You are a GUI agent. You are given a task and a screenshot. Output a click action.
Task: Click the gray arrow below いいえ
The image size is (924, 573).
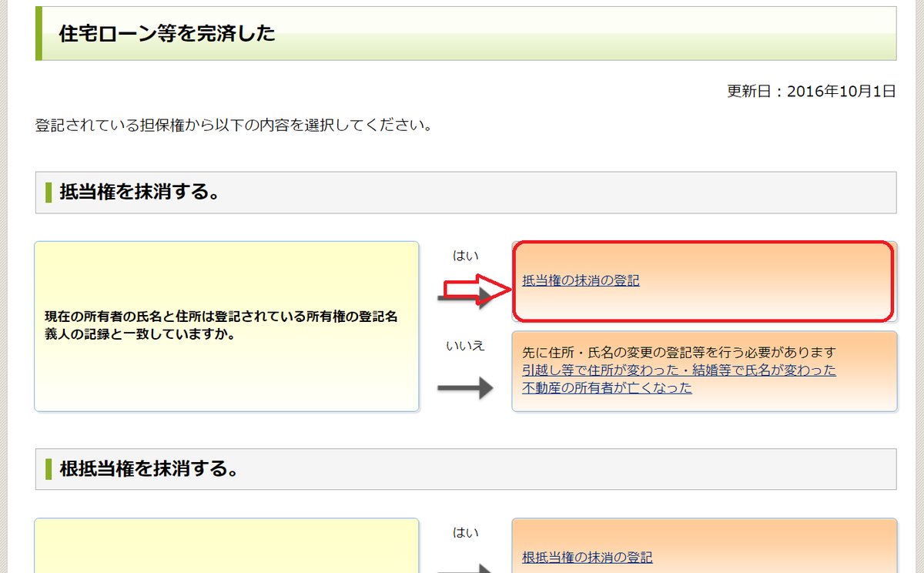point(464,388)
